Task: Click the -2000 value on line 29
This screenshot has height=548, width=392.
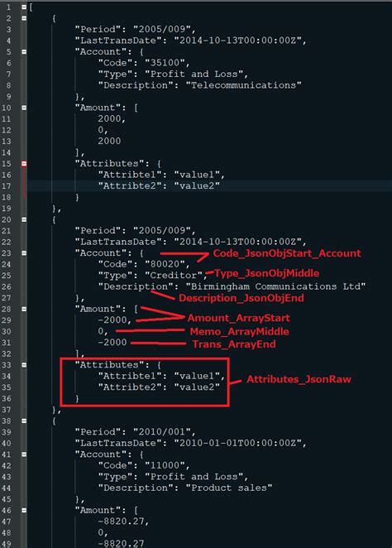Action: click(112, 320)
